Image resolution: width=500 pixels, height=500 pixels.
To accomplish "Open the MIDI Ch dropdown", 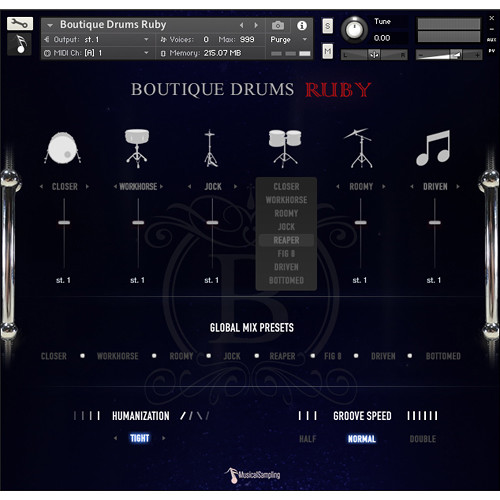I will (97, 53).
